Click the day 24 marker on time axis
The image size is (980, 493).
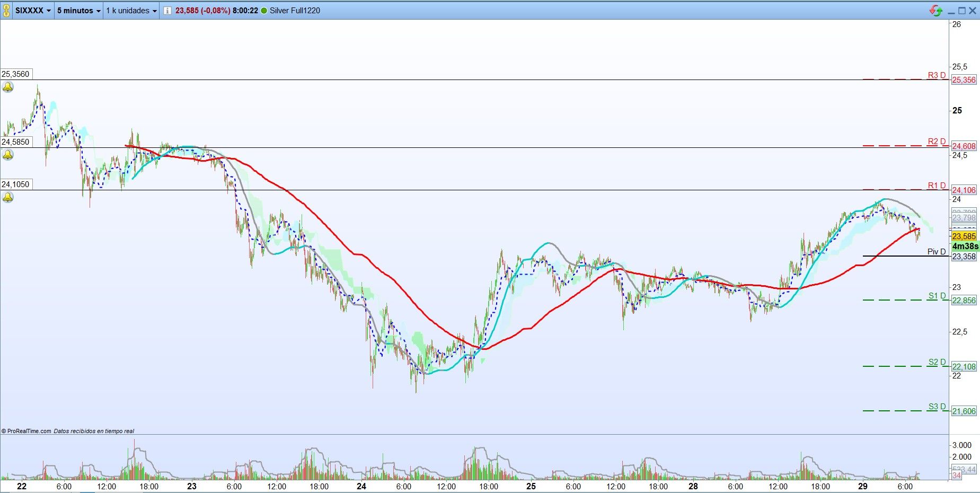361,486
